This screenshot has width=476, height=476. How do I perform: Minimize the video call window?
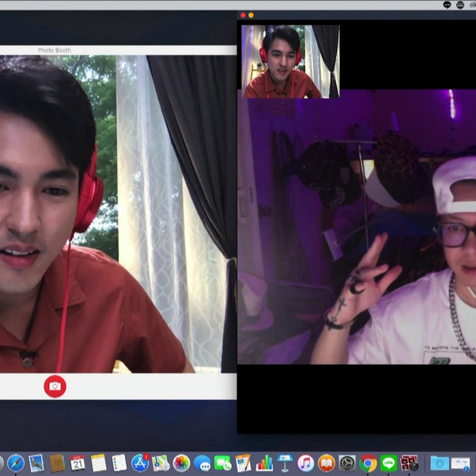[251, 15]
